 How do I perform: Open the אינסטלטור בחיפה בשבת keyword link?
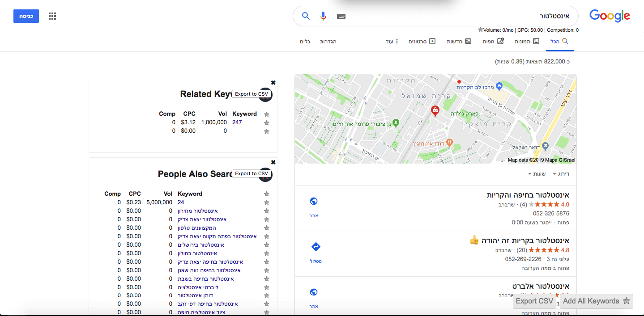[x=206, y=279]
